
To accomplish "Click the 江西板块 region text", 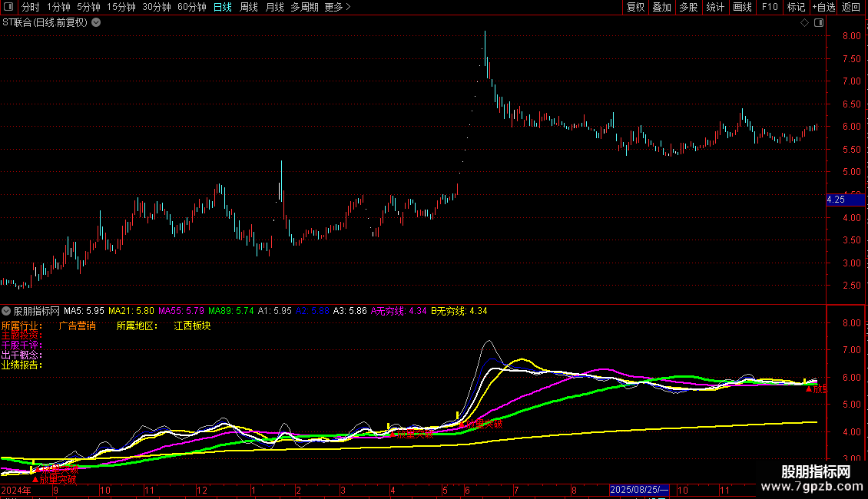I will coord(192,326).
